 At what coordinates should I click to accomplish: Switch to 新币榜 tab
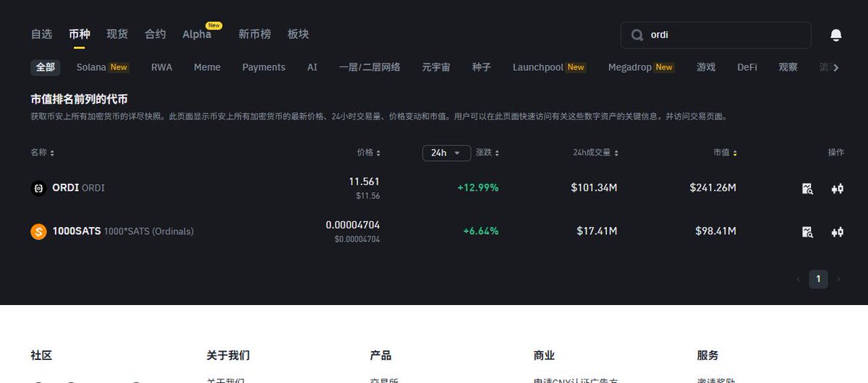255,34
